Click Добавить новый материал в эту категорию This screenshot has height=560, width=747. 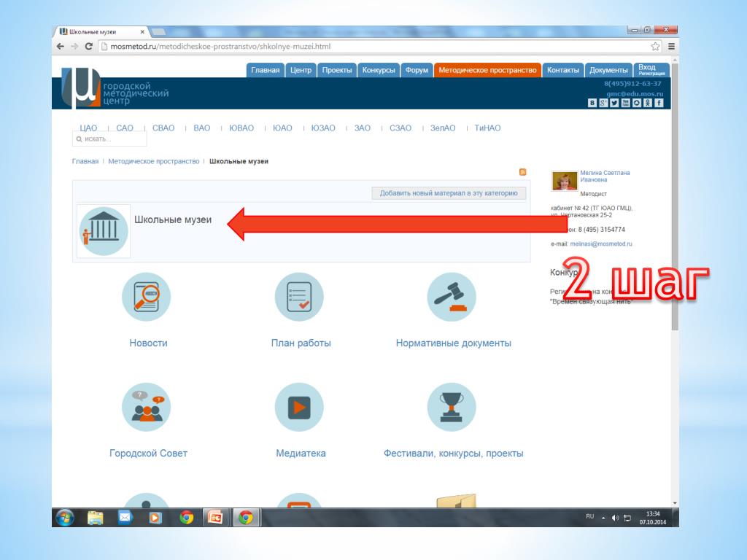(449, 192)
